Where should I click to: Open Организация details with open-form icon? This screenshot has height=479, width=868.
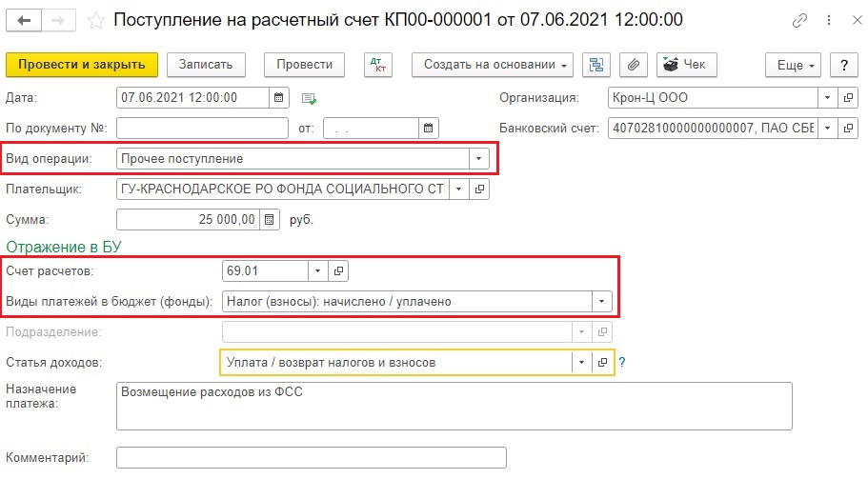point(850,97)
